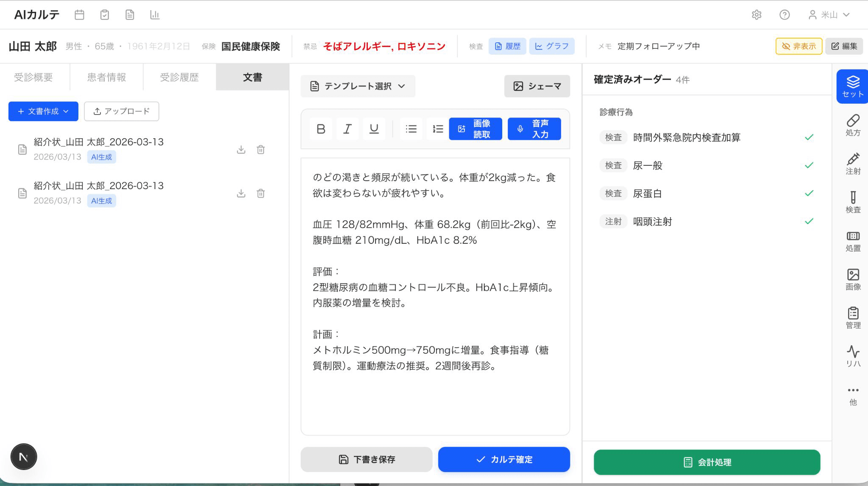Viewport: 868px width, 486px height.
Task: Delete the first 紹介状 document
Action: (261, 150)
